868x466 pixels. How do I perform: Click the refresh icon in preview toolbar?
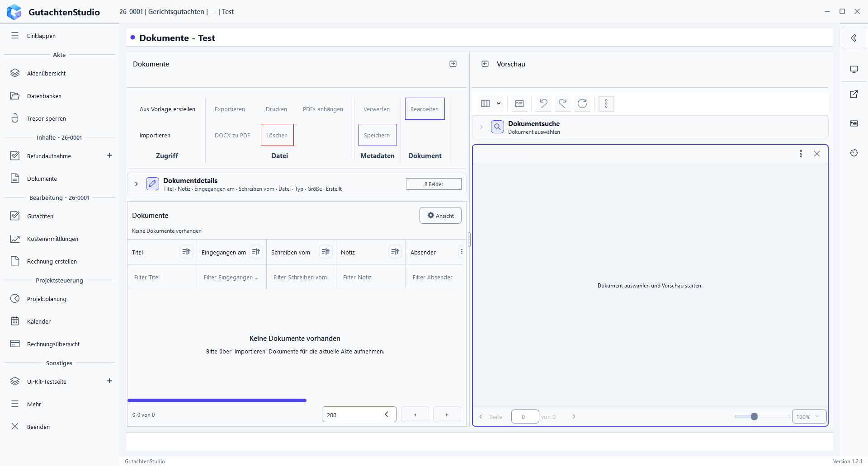pos(582,104)
